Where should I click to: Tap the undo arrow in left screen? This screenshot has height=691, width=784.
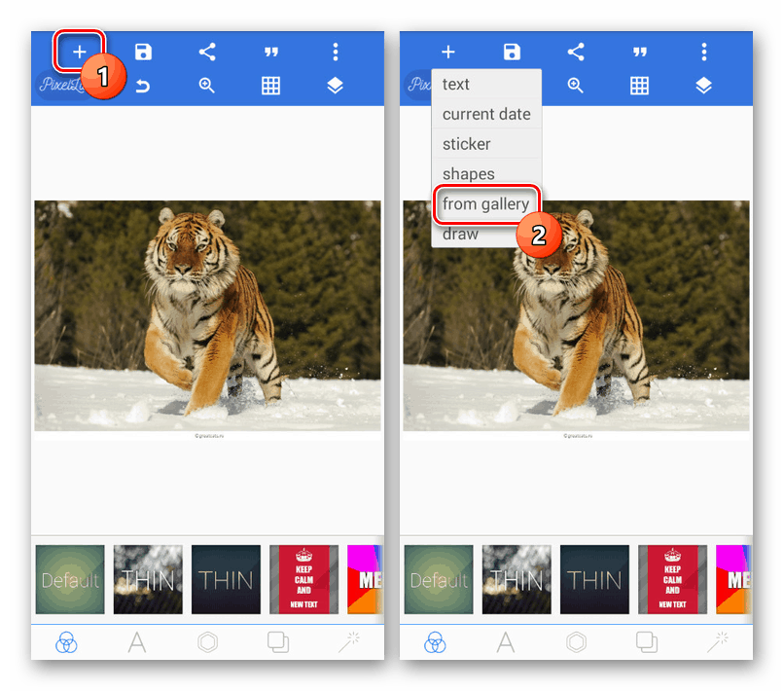pyautogui.click(x=143, y=86)
